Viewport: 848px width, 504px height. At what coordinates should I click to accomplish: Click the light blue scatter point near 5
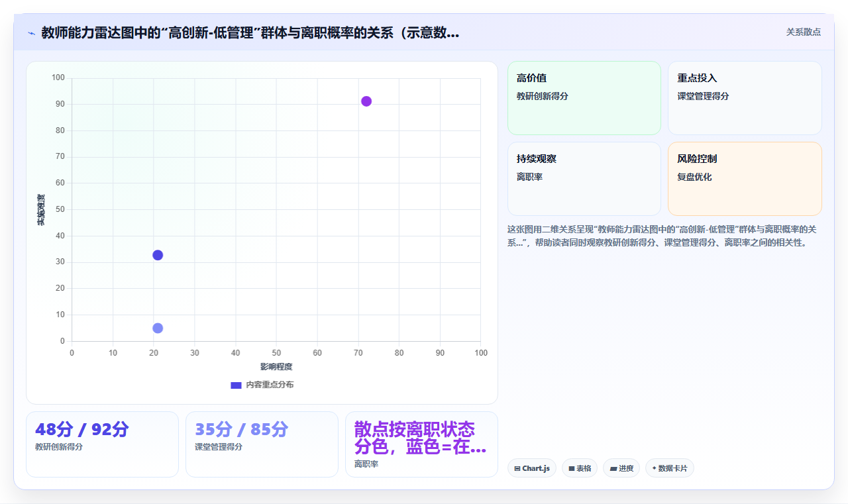click(158, 328)
